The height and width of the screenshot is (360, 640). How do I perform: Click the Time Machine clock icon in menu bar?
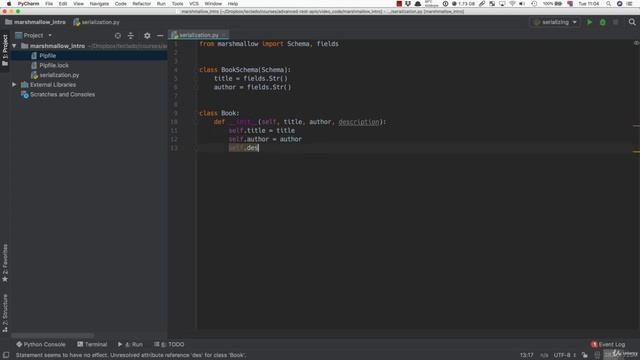pos(534,4)
